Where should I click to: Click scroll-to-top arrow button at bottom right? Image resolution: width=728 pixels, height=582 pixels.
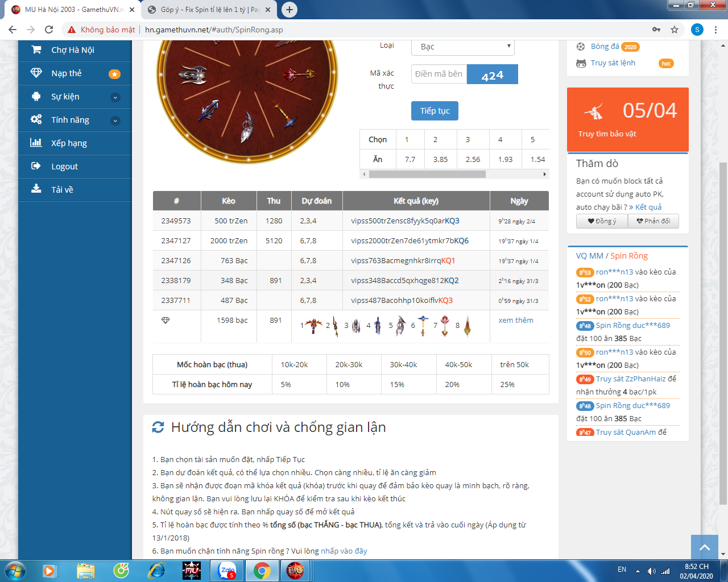[x=705, y=547]
